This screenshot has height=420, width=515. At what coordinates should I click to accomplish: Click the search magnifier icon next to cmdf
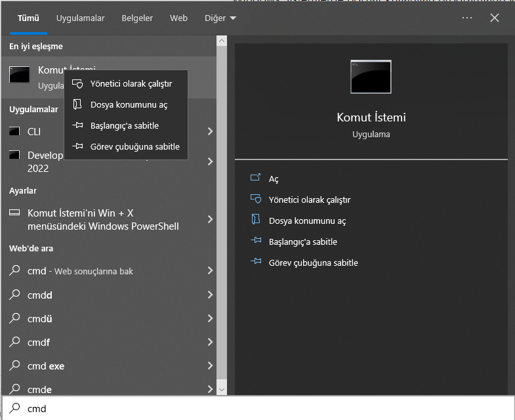[x=14, y=343]
